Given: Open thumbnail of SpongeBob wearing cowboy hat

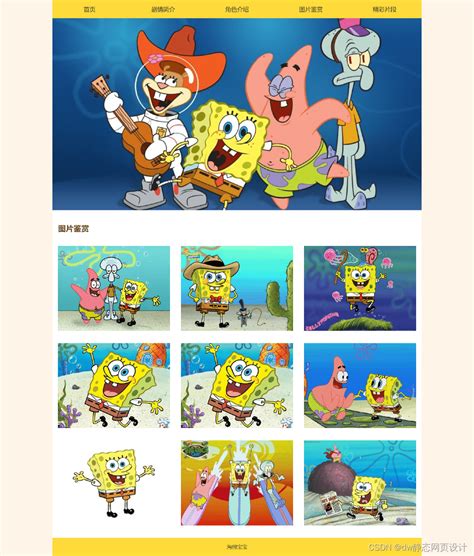Looking at the screenshot, I should 237,288.
